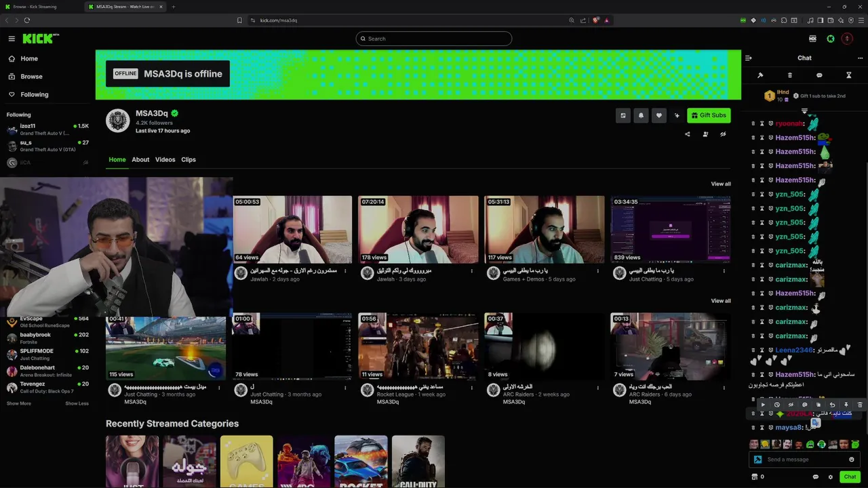Switch to the Home tab
The image size is (868, 488).
[x=117, y=160]
